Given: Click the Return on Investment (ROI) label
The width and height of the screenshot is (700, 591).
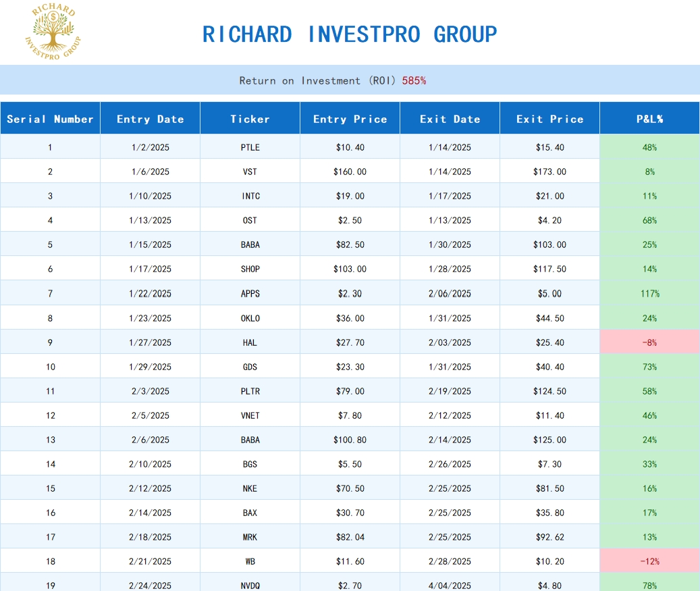Looking at the screenshot, I should 317,80.
